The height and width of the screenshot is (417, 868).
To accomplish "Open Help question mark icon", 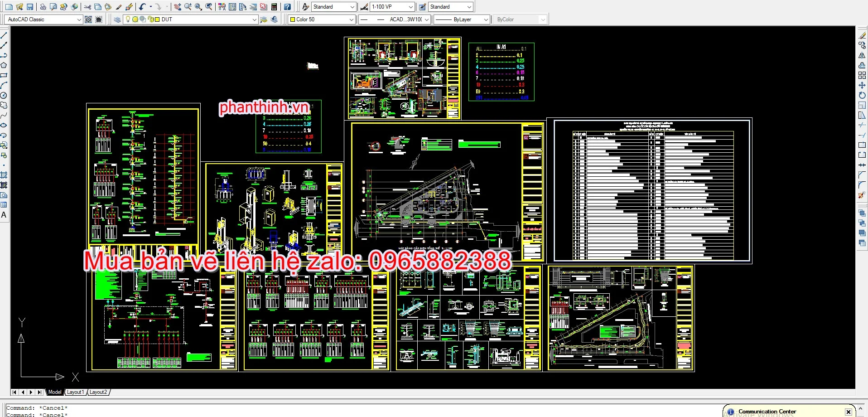I will point(287,7).
